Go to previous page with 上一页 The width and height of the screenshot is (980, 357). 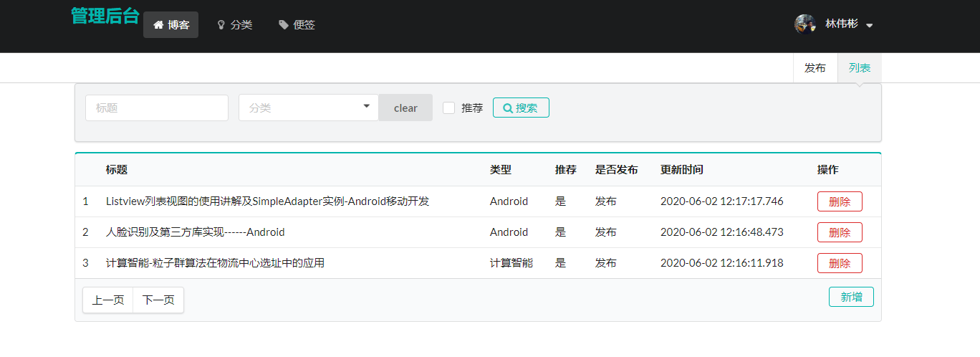tap(108, 300)
